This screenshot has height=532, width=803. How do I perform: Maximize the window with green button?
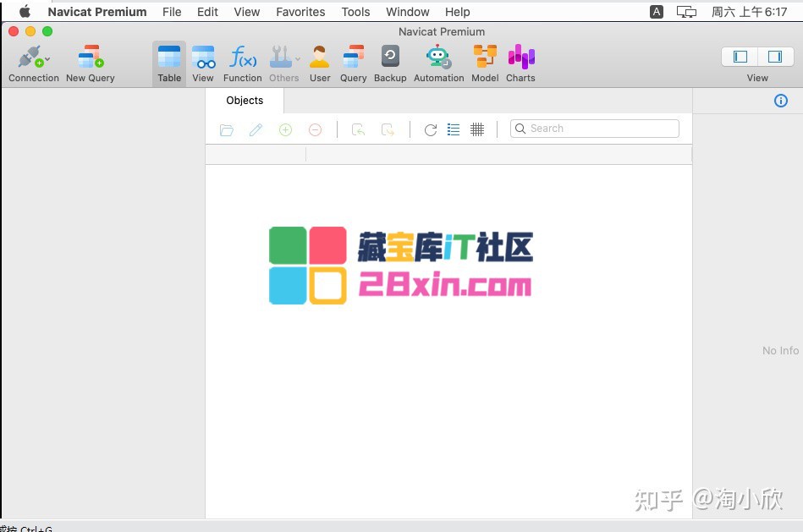(47, 31)
